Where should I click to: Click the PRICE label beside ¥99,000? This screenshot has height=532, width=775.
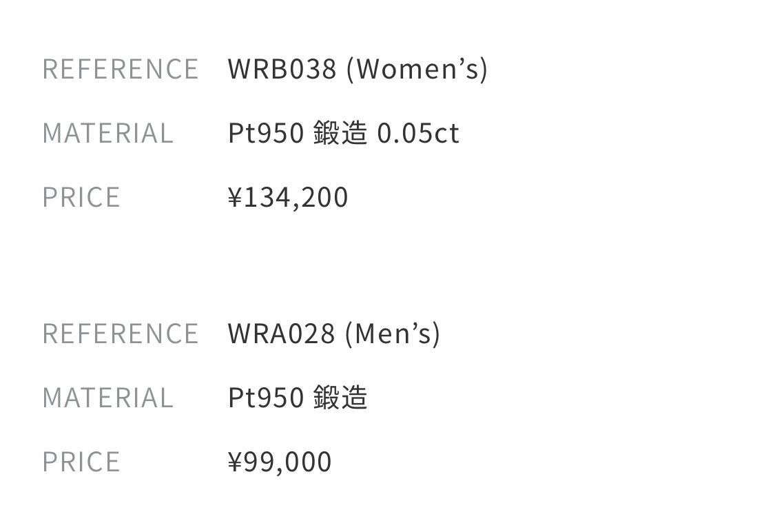(x=81, y=462)
